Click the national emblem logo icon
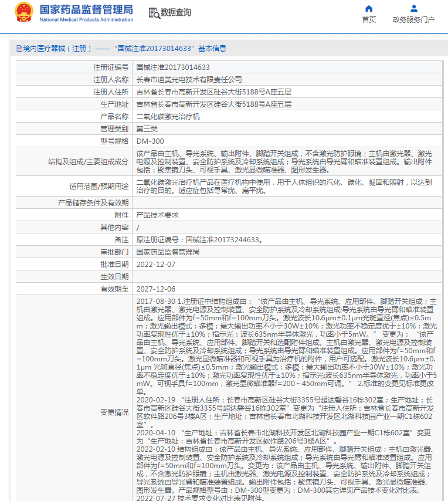 point(24,12)
